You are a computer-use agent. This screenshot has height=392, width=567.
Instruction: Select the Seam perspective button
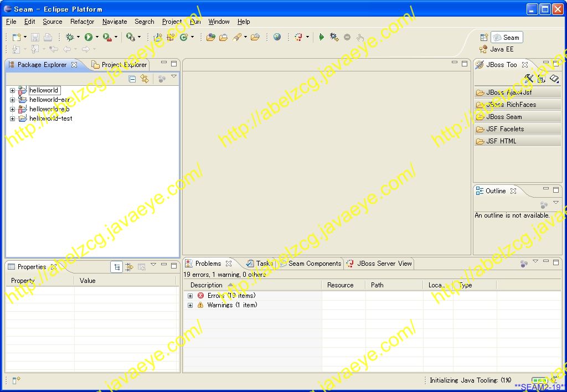click(x=507, y=37)
